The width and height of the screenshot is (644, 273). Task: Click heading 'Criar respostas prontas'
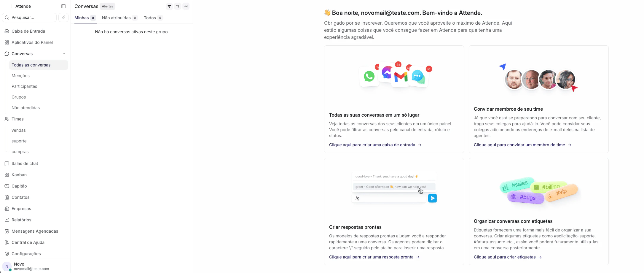pyautogui.click(x=355, y=227)
